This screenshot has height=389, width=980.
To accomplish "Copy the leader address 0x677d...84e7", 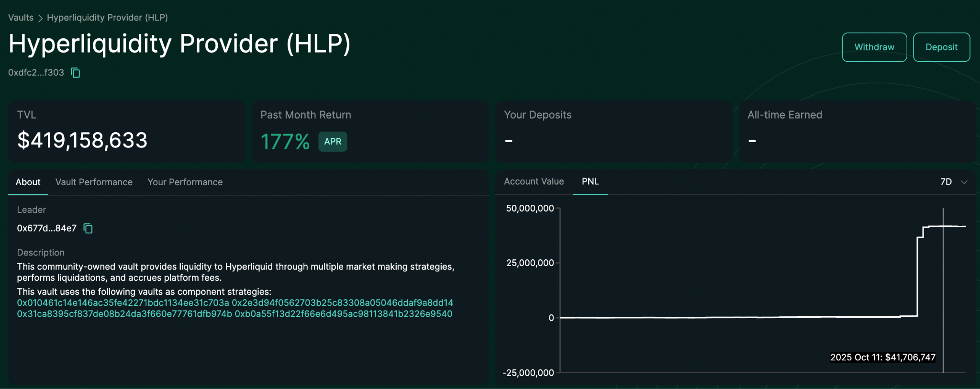I will 88,228.
